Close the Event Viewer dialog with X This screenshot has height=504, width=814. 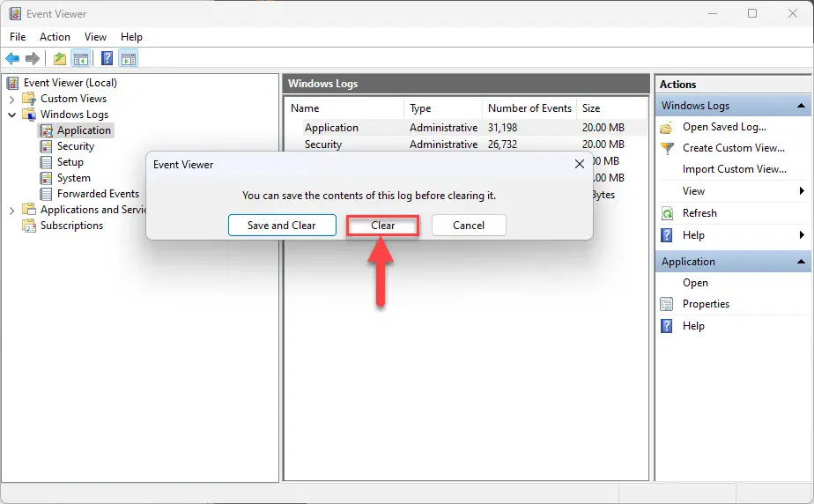[x=580, y=164]
